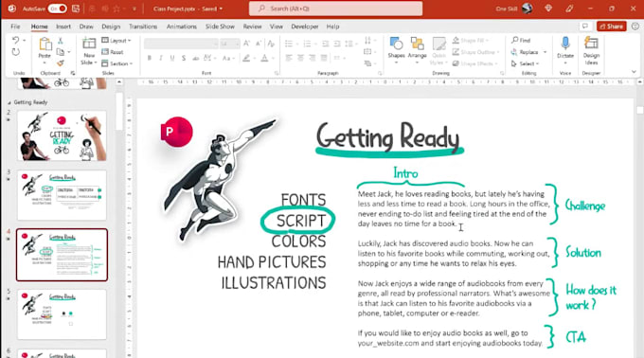Toggle left text alignment
The height and width of the screenshot is (358, 644).
pyautogui.click(x=289, y=58)
